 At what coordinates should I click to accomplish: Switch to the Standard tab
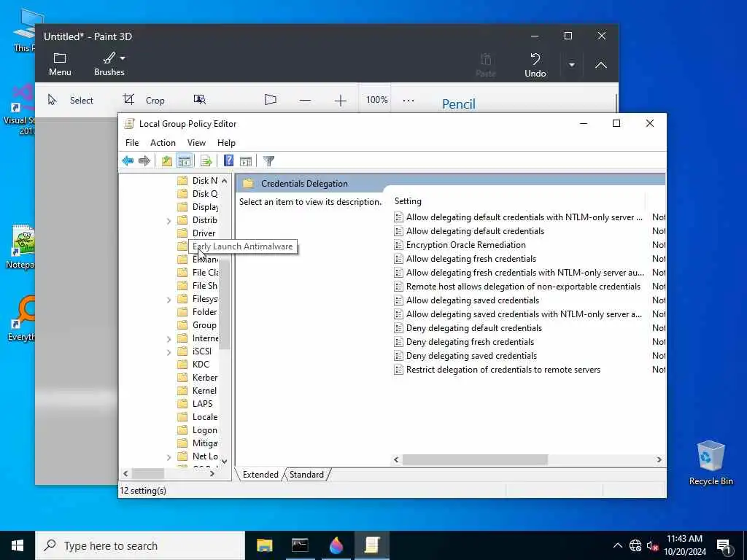coord(306,474)
